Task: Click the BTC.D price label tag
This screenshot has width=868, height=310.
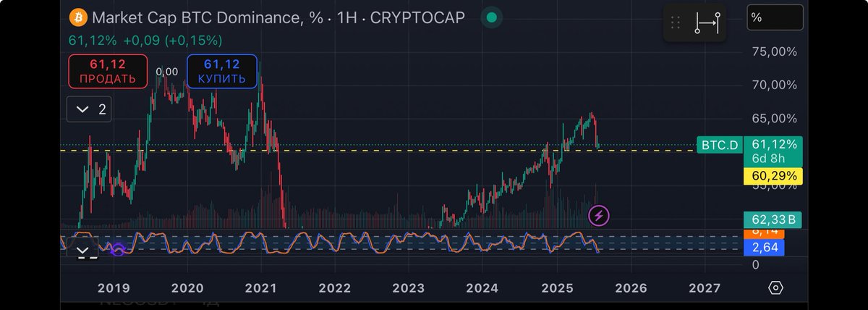Action: [x=719, y=145]
